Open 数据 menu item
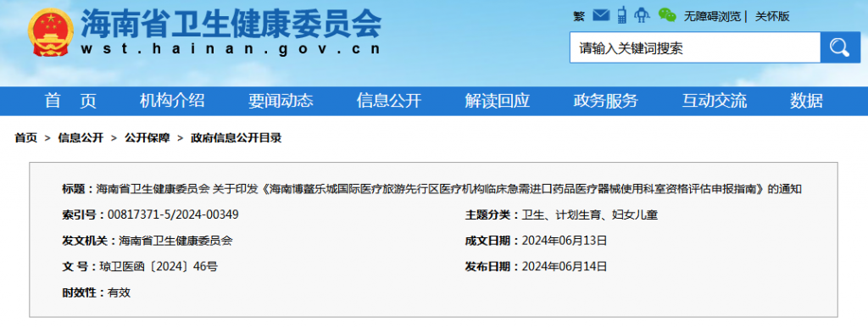The image size is (868, 328). (x=807, y=101)
